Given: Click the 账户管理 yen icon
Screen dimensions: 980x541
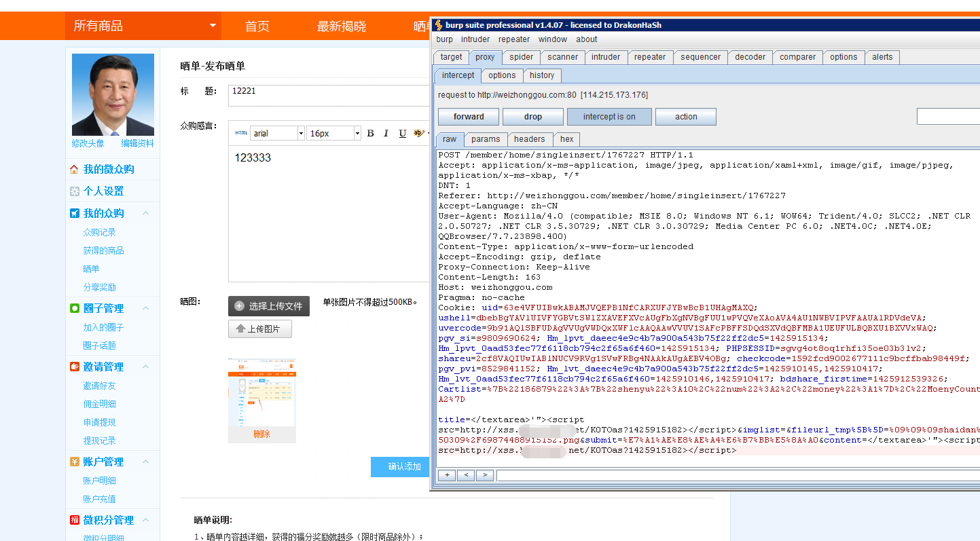Looking at the screenshot, I should [x=75, y=462].
